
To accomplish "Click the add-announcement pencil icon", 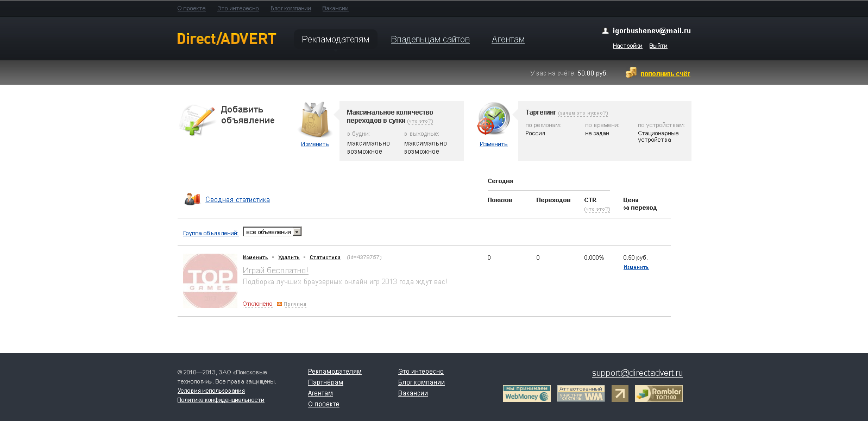I will [x=198, y=120].
